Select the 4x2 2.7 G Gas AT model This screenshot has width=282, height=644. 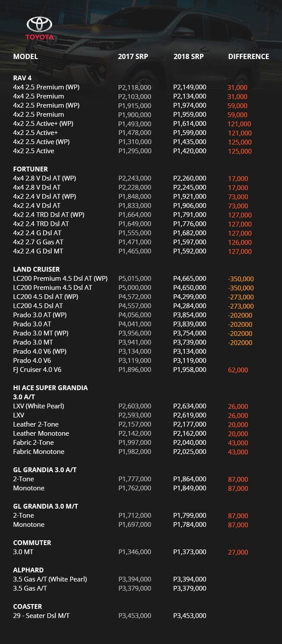coord(38,242)
